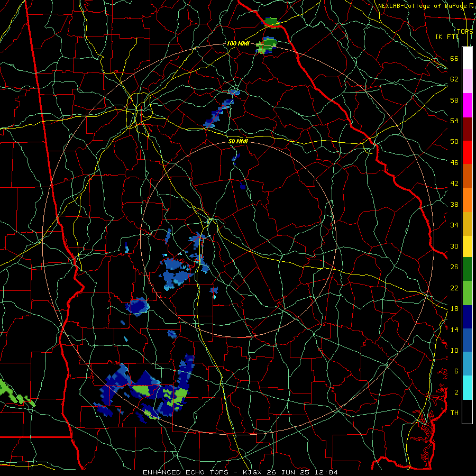Click the "22" legend value
The width and height of the screenshot is (476, 476).
tap(454, 288)
